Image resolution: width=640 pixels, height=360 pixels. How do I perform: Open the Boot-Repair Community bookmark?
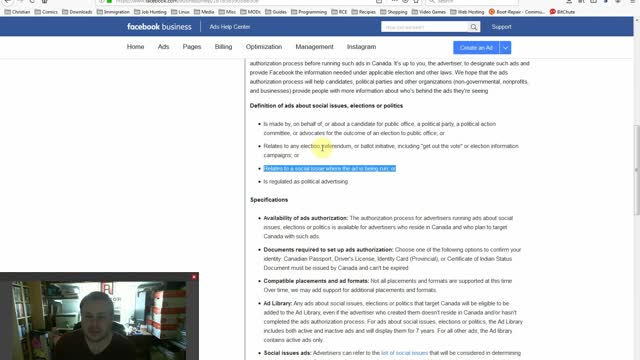(x=517, y=12)
